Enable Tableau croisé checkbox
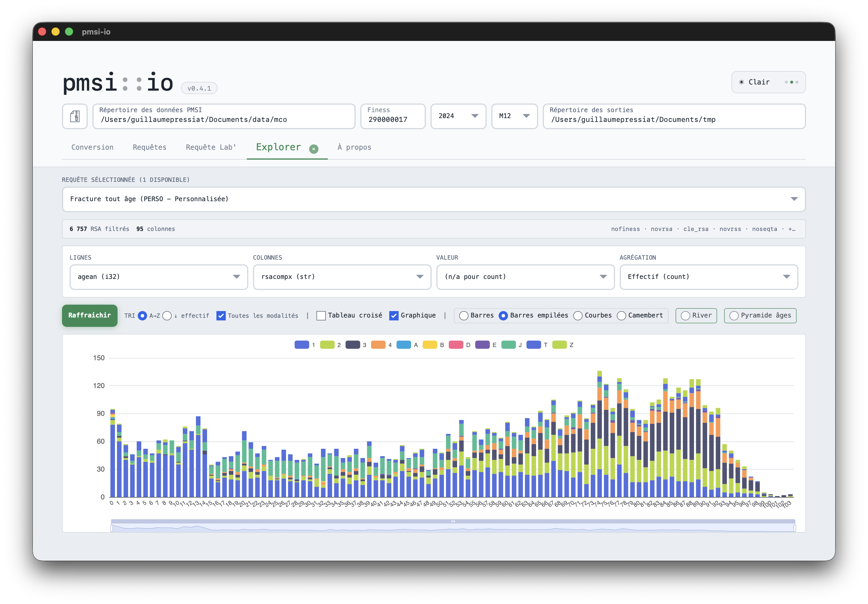868x604 pixels. coord(321,316)
